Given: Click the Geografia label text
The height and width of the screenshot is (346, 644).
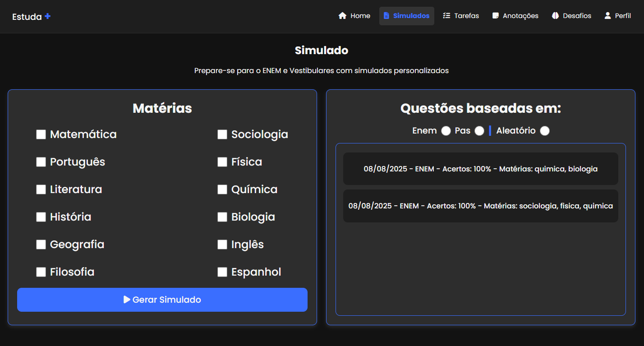Looking at the screenshot, I should click(x=77, y=245).
